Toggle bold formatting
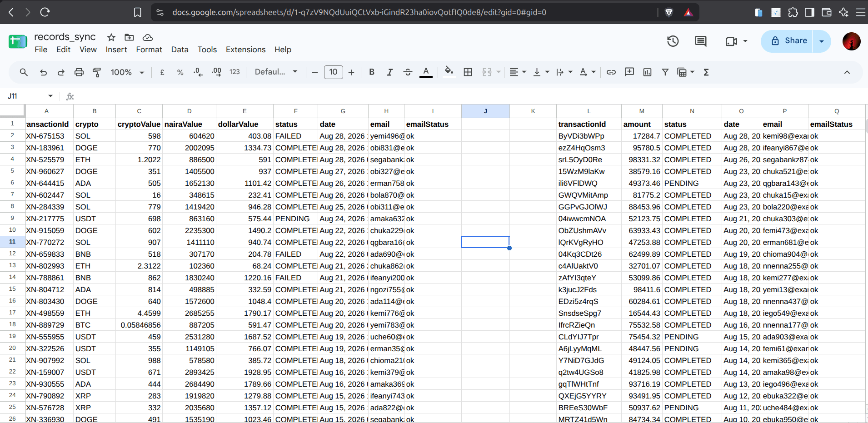868x423 pixels. 372,72
